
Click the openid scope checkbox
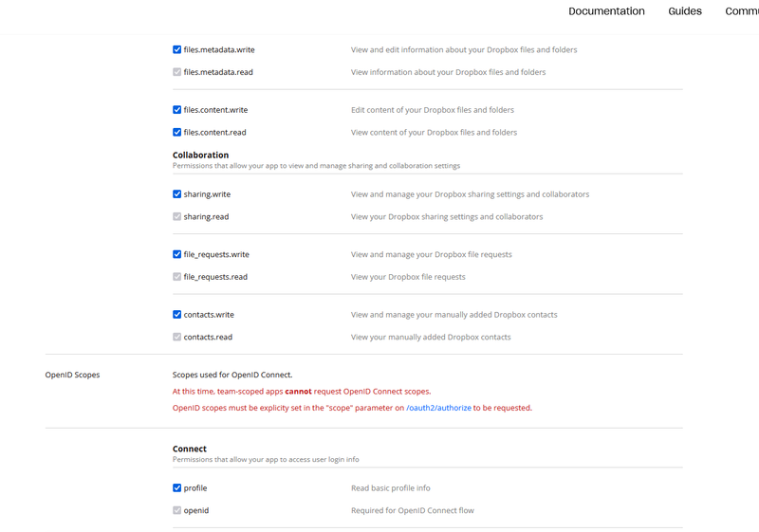point(177,510)
